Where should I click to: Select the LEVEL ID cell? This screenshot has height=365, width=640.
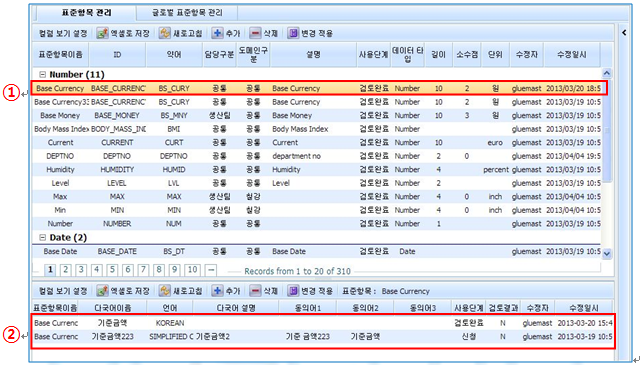click(117, 183)
